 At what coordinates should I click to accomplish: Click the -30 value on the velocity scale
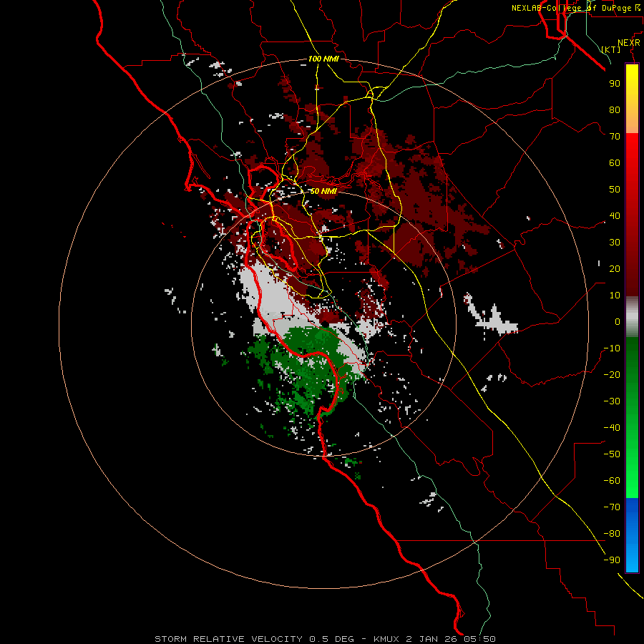pos(612,401)
